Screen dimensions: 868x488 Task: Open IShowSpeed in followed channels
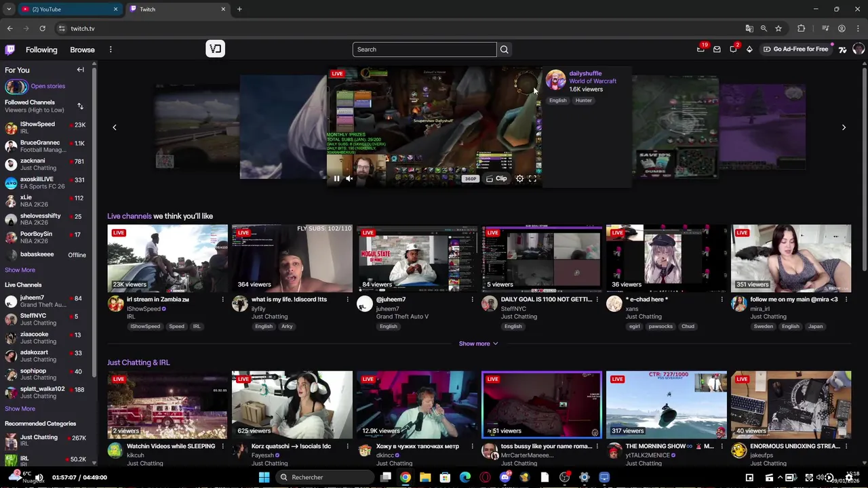45,127
